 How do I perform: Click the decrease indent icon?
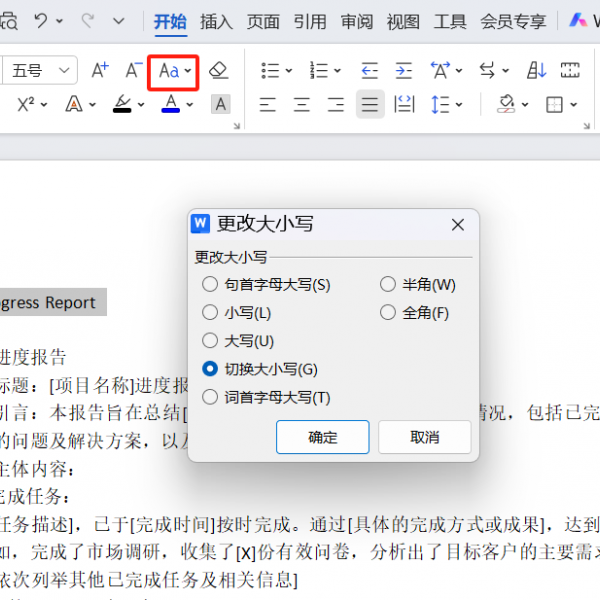[370, 71]
